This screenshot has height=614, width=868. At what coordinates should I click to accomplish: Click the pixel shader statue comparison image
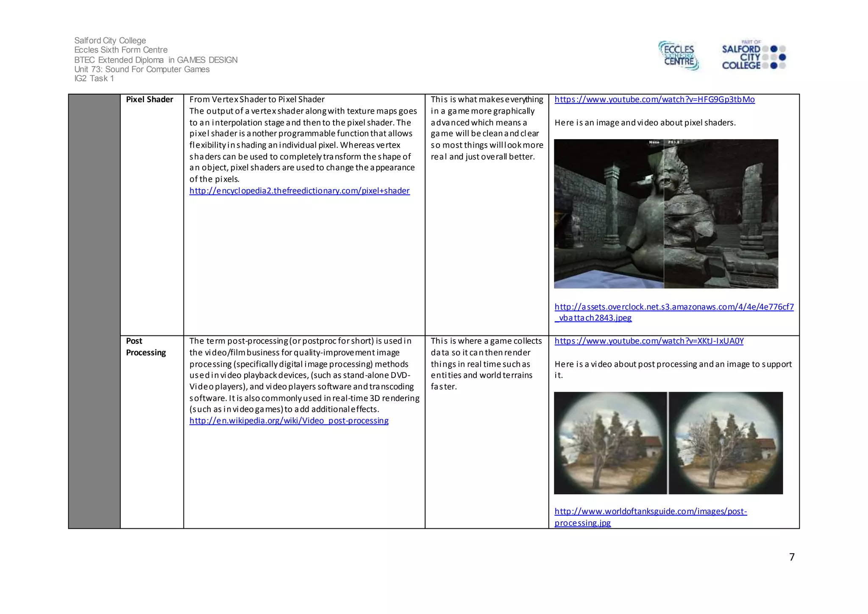point(666,214)
